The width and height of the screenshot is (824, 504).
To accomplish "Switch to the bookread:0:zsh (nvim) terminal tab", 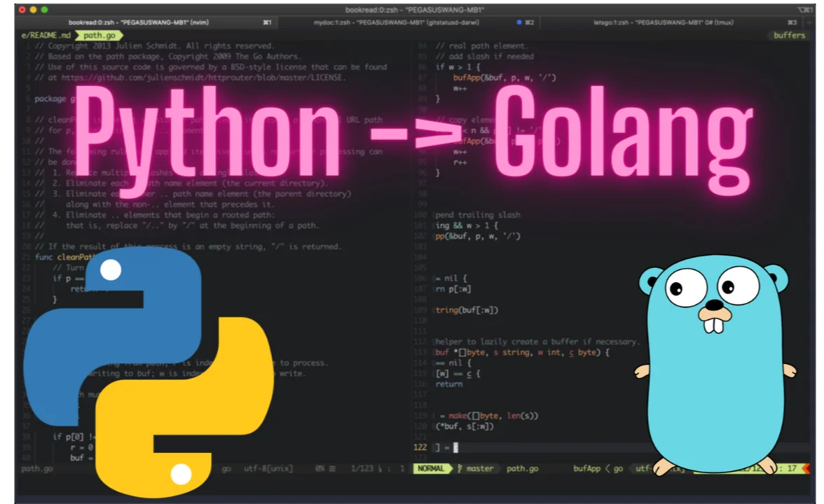I will [146, 22].
